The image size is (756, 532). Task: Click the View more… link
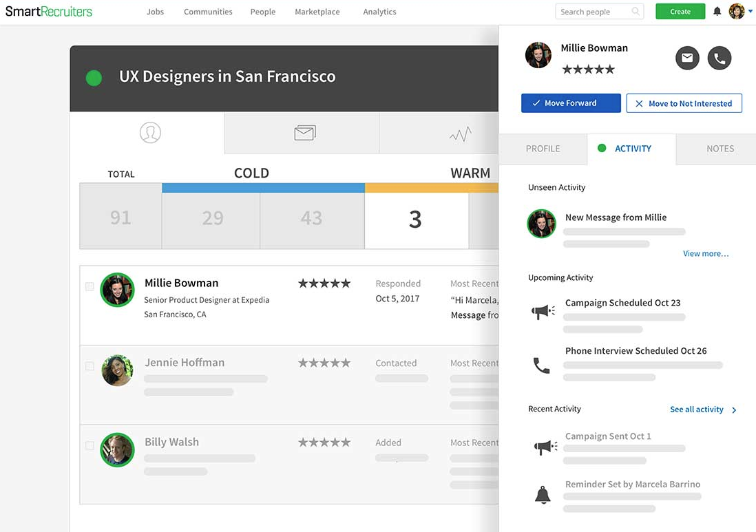[706, 253]
